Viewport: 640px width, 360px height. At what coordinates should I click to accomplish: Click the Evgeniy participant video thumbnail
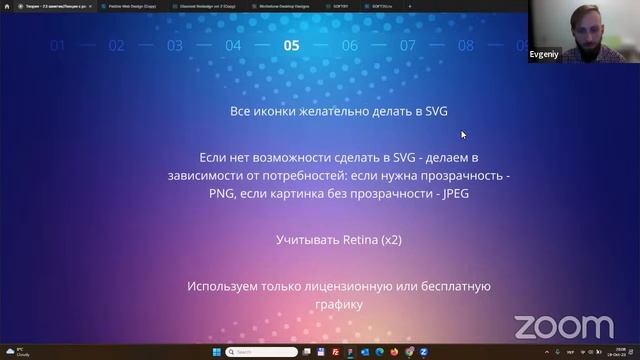(584, 31)
